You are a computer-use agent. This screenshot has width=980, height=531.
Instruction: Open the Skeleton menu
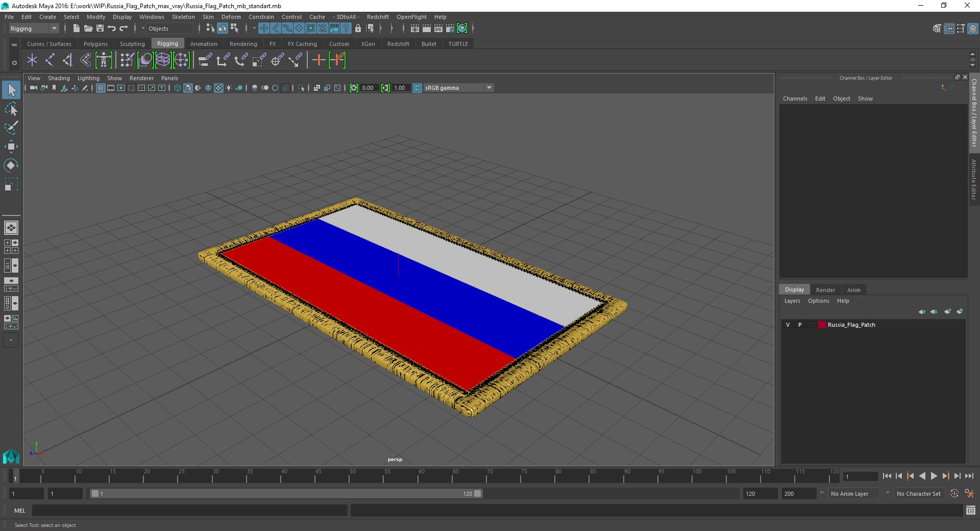pyautogui.click(x=183, y=17)
